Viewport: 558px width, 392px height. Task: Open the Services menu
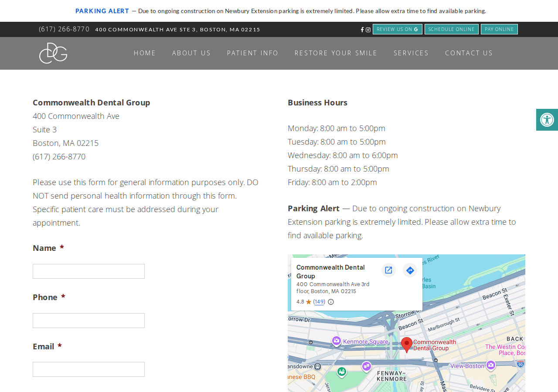[x=412, y=53]
